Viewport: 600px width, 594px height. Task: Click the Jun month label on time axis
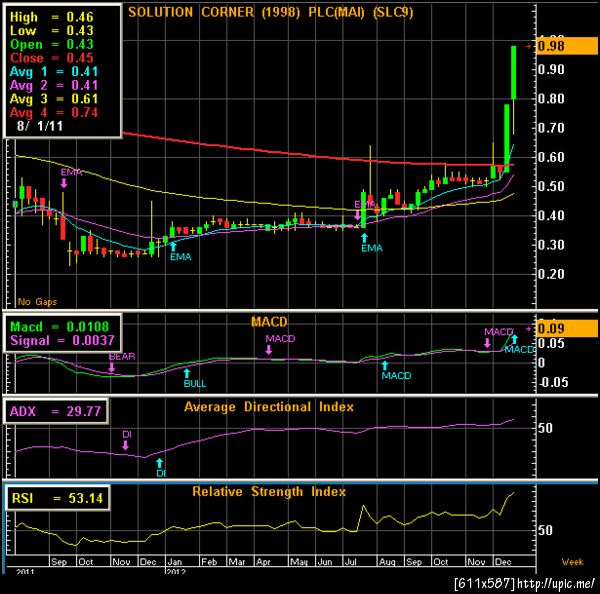[325, 562]
